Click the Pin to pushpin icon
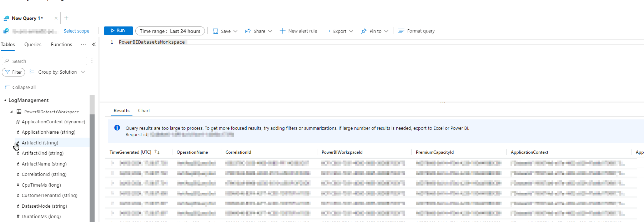This screenshot has height=222, width=644. click(x=364, y=31)
